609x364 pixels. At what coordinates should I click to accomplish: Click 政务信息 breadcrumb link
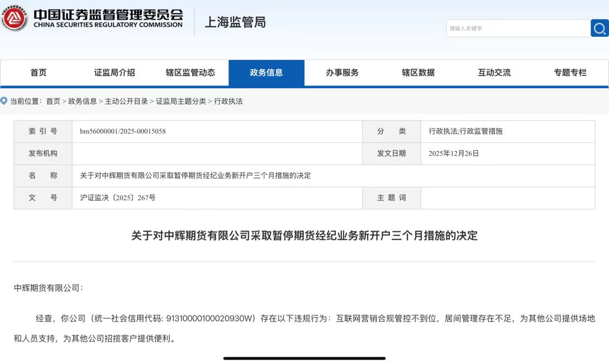tap(83, 102)
